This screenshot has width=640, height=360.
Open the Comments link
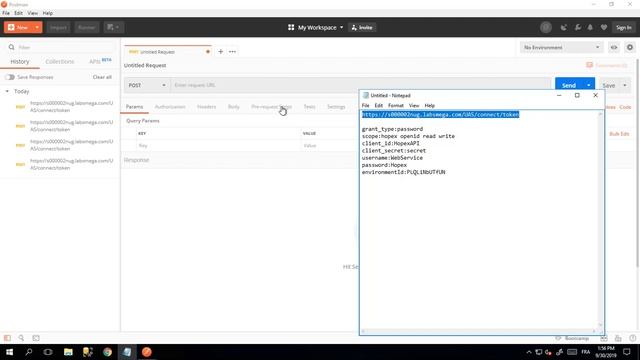[607, 65]
